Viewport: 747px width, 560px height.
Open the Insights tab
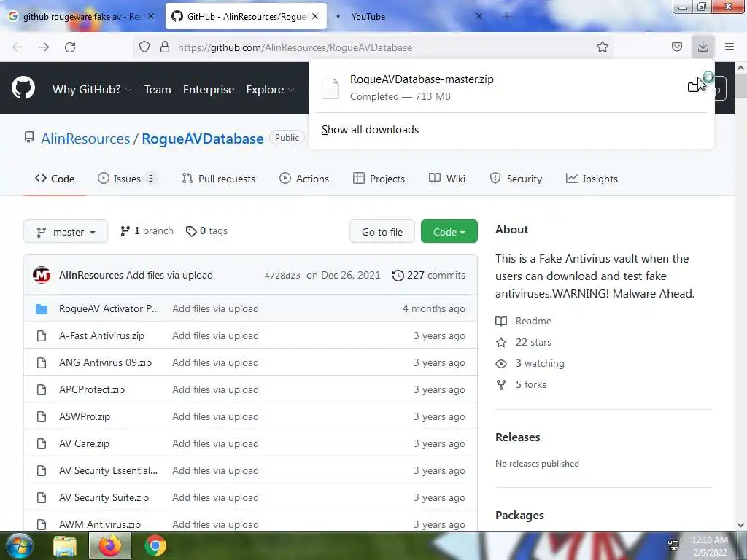pos(592,179)
